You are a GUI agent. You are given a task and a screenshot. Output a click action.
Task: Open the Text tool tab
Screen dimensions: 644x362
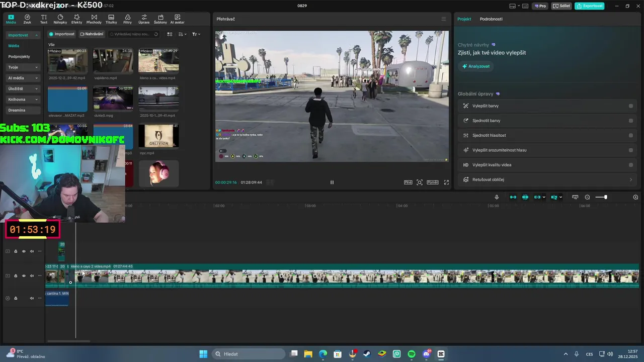44,19
